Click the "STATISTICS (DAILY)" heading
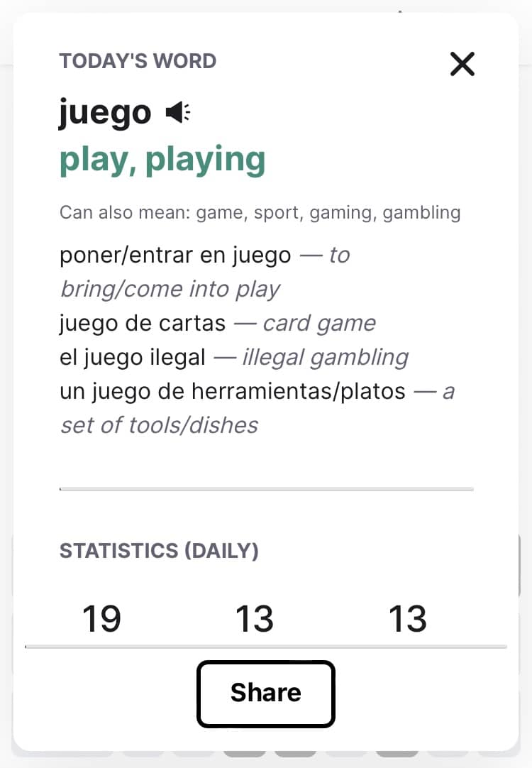Screen dimensions: 532x768 (x=159, y=551)
